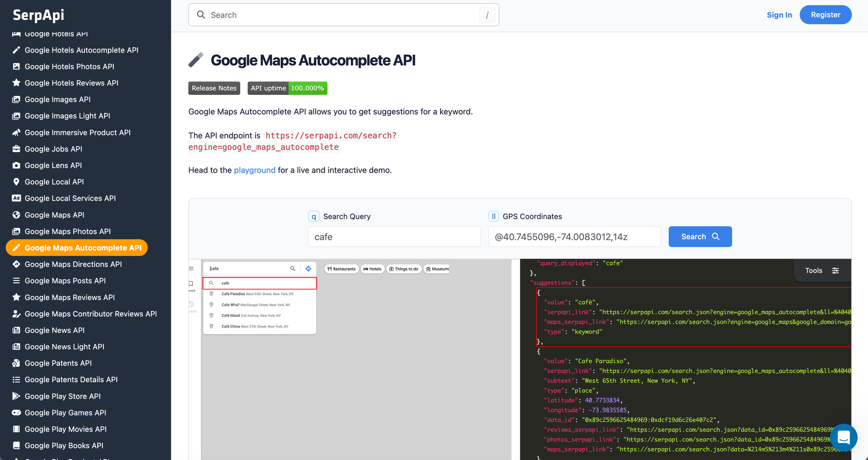Click the images icon for Google Maps Photos API
The image size is (868, 460).
[16, 232]
